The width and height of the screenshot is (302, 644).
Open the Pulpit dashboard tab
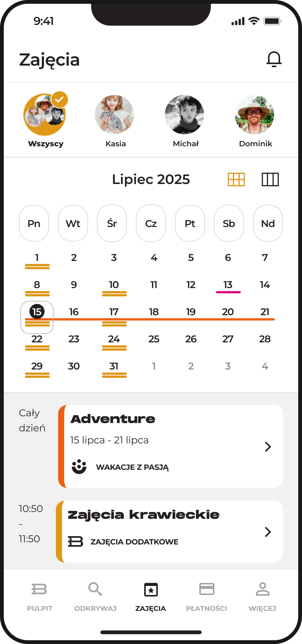pos(40,595)
